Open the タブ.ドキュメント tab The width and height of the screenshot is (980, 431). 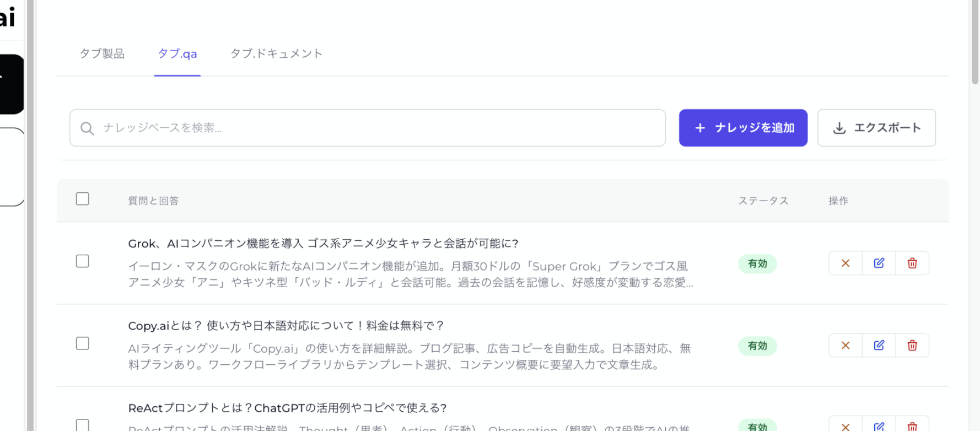(276, 53)
